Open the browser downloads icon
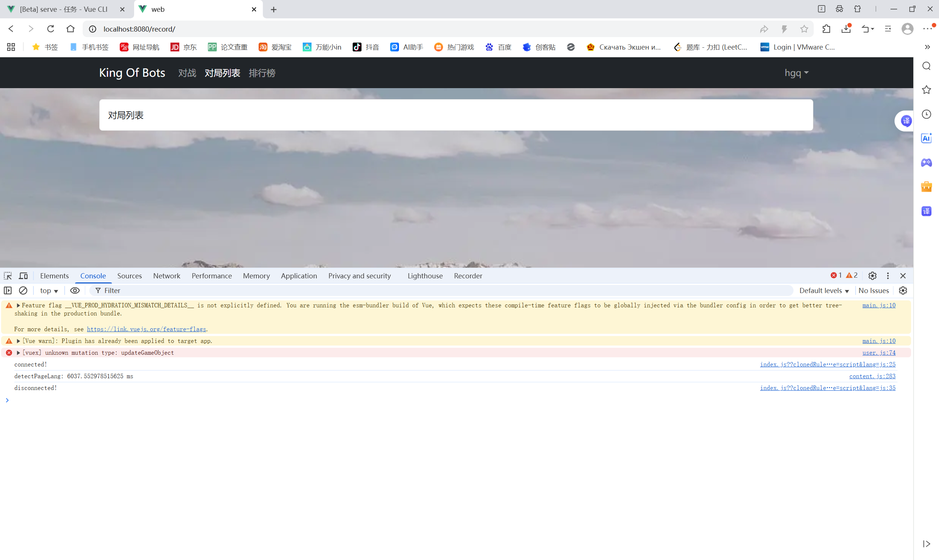The width and height of the screenshot is (939, 560). (846, 29)
